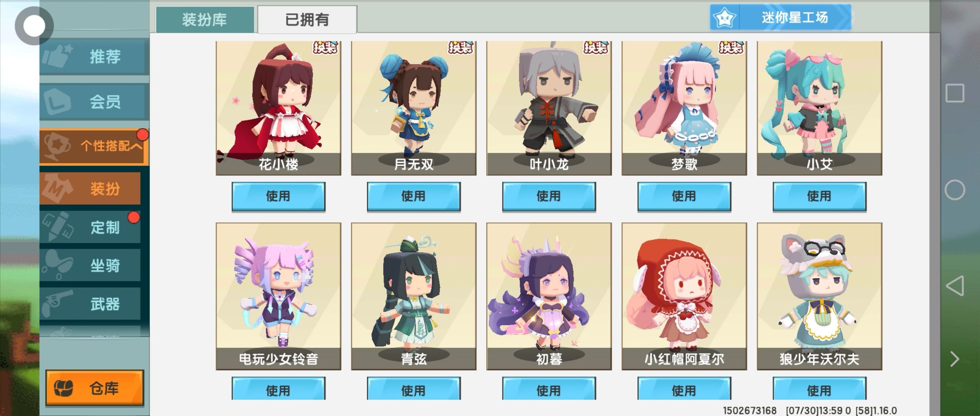
Task: Expand the side arrow chevron at right edge
Action: (954, 359)
